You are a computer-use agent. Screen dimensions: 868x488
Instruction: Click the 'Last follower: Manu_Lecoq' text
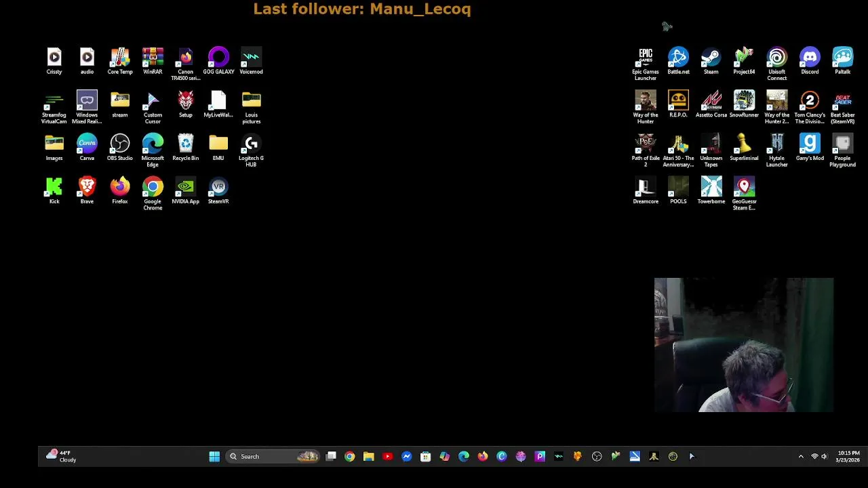362,9
